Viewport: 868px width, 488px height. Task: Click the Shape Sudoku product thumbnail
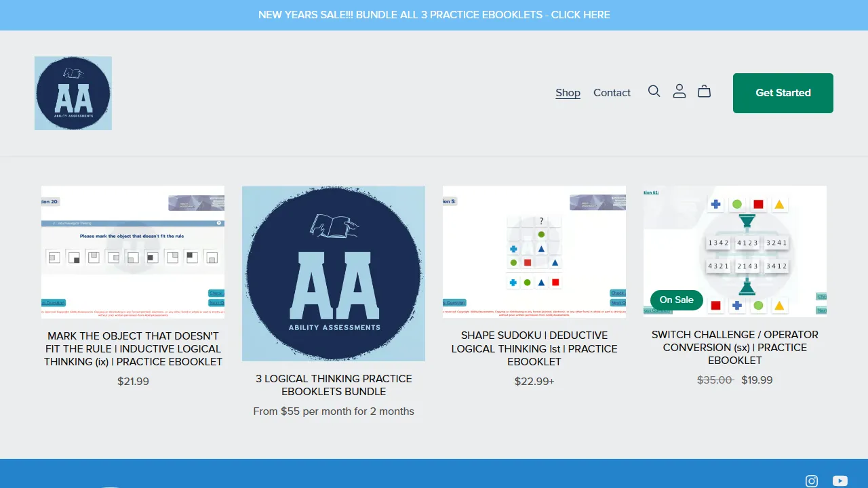coord(534,250)
